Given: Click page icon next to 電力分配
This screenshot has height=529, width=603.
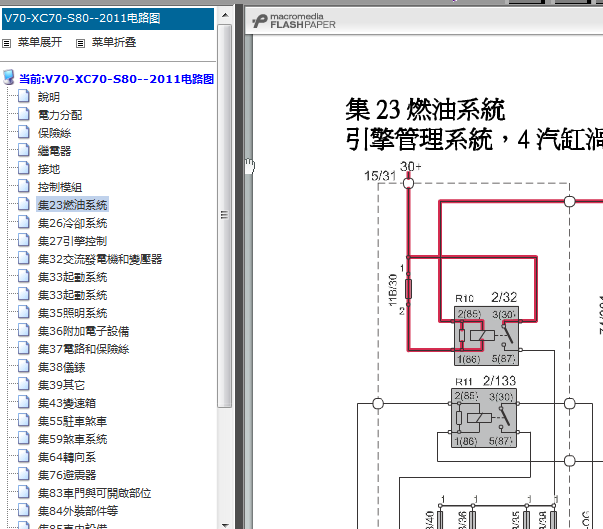Looking at the screenshot, I should pos(24,114).
